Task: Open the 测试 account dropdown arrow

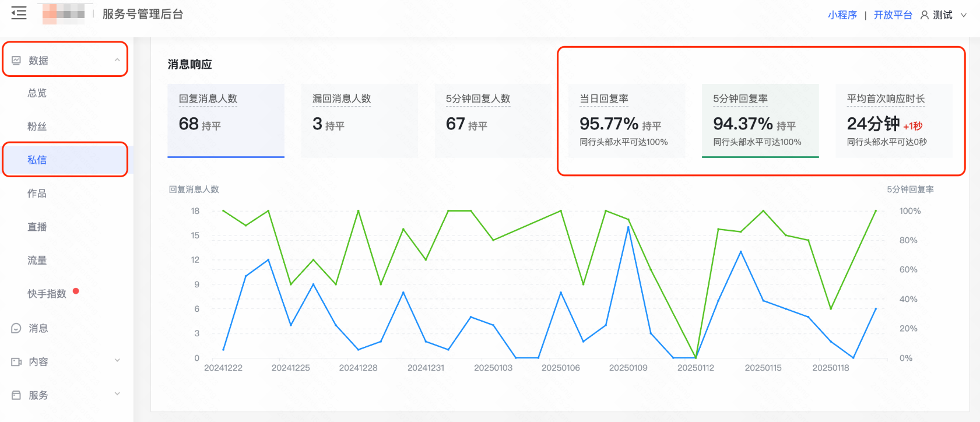Action: [x=964, y=15]
